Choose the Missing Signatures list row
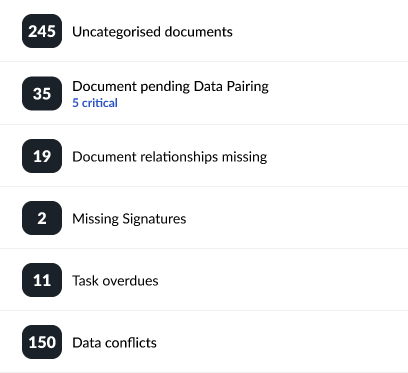408x373 pixels. (x=204, y=218)
